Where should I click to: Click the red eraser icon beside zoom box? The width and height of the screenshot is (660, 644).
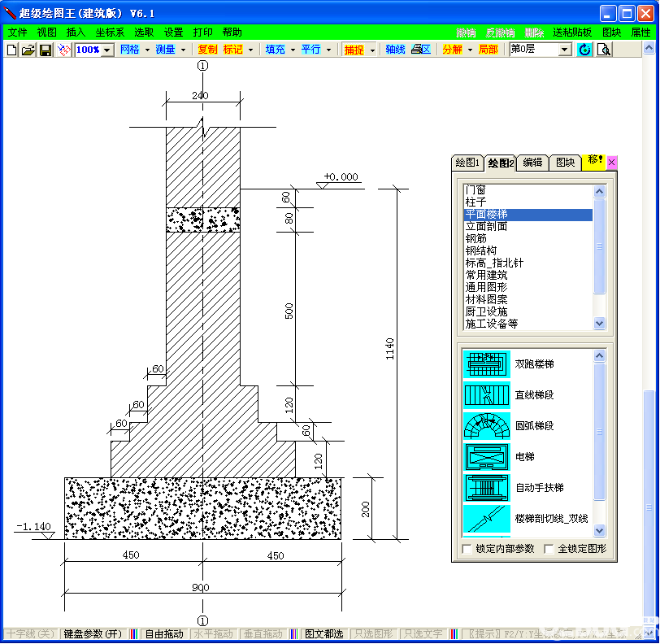64,50
